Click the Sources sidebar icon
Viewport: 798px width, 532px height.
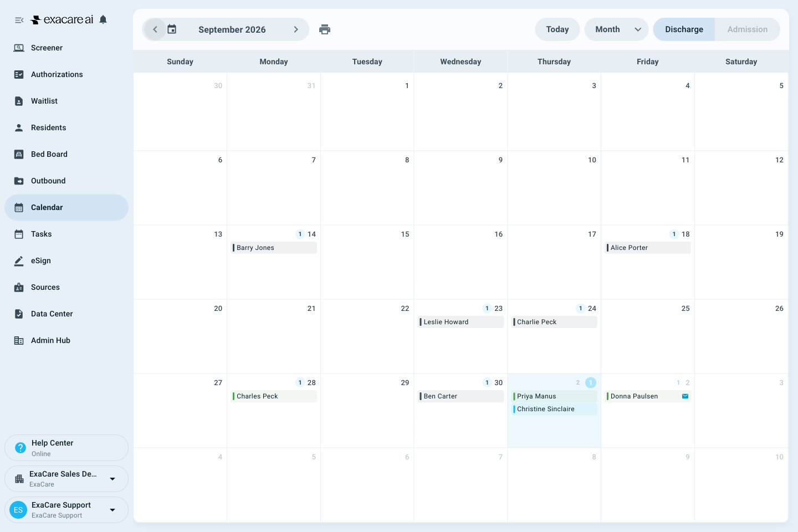pyautogui.click(x=19, y=287)
